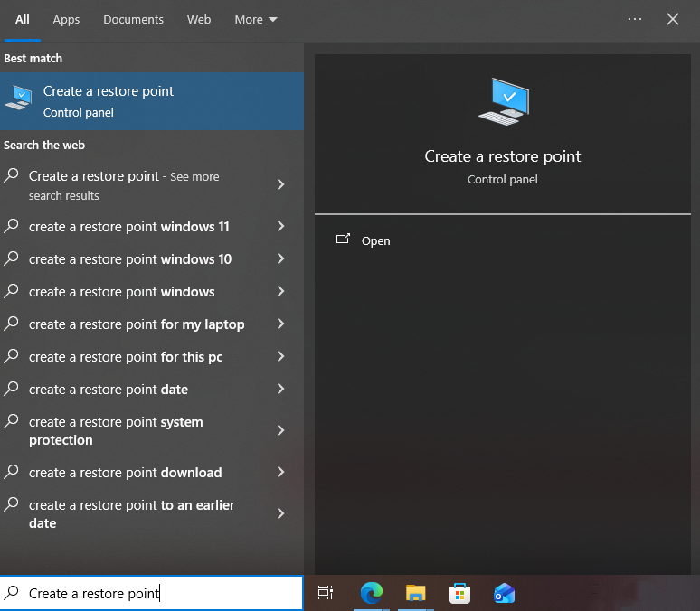Click the Open icon in the preview pane

point(343,240)
